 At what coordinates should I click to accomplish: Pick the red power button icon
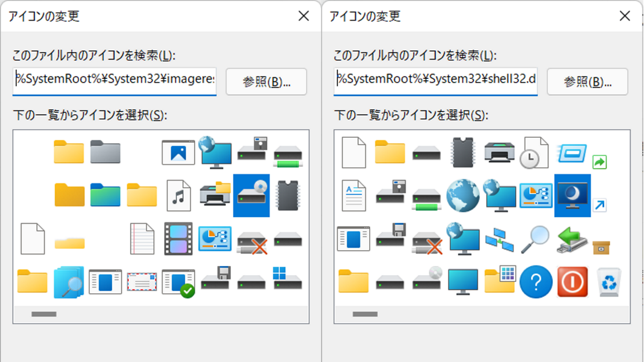point(573,282)
